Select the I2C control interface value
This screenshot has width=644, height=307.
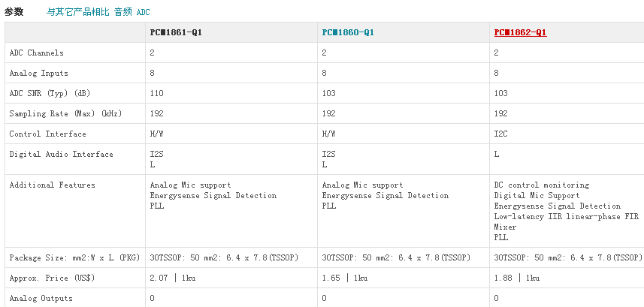click(500, 134)
